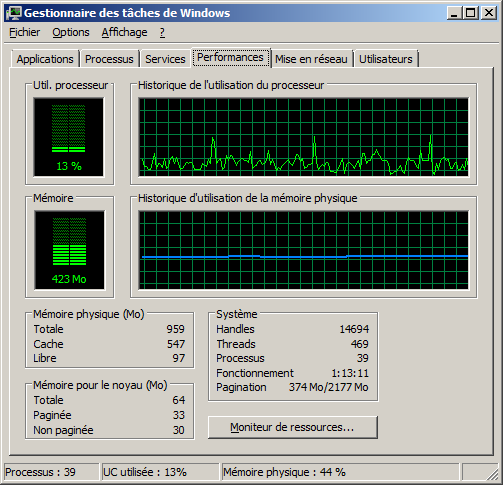Switch to the Utilisateurs tab

point(386,59)
